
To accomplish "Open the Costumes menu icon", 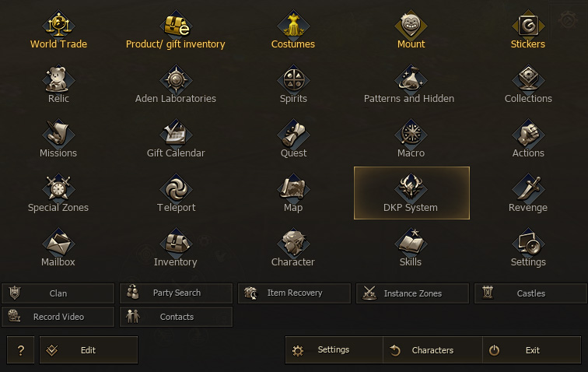I will coord(293,25).
